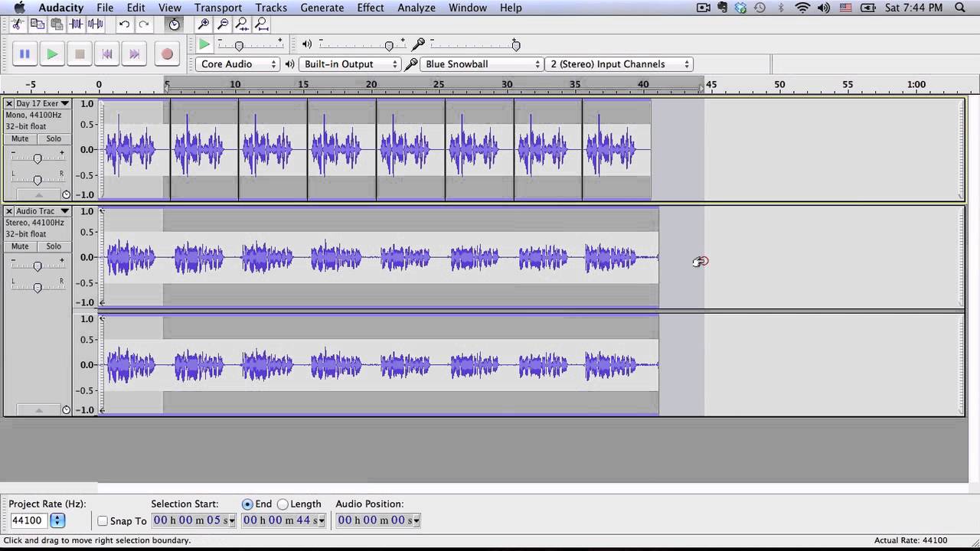Enable the Snap To checkbox

point(103,521)
